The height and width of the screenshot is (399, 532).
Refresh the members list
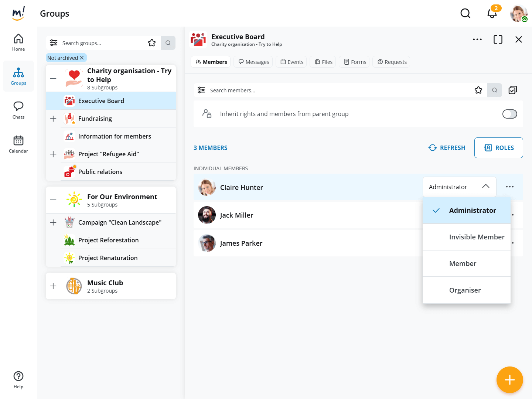(x=447, y=148)
